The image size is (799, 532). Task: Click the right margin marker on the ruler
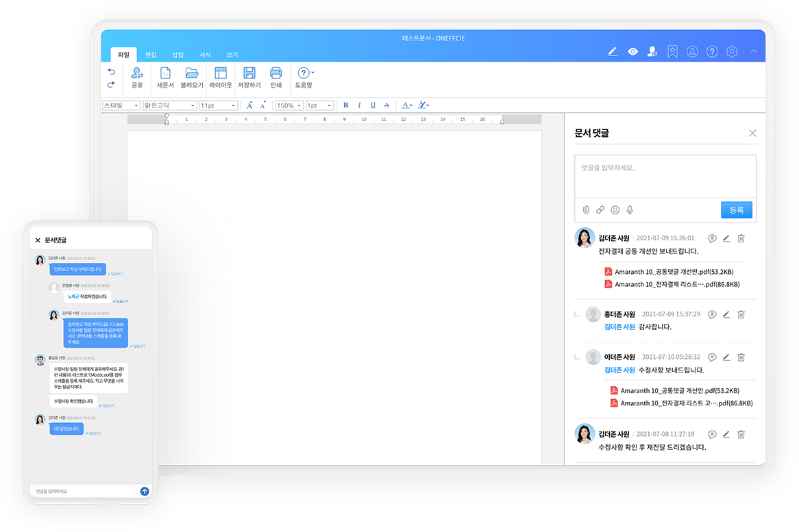click(502, 121)
